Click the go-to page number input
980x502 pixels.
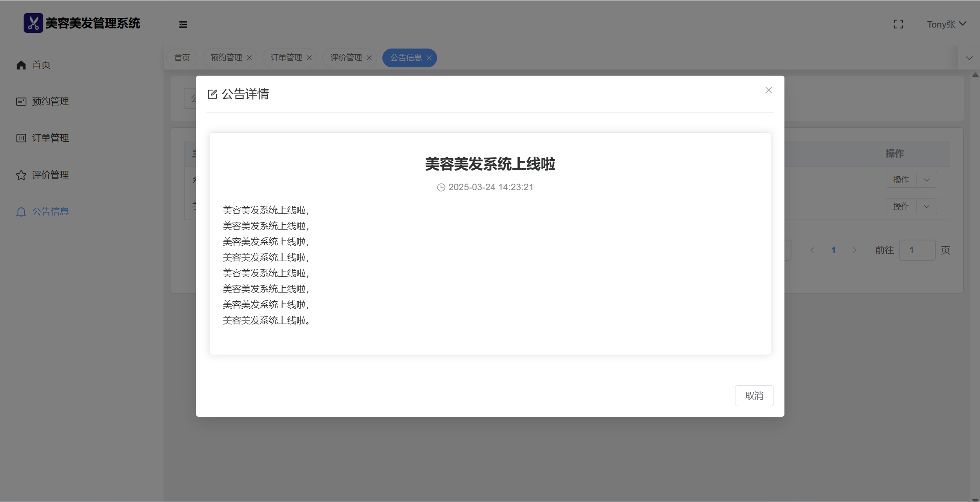click(917, 250)
